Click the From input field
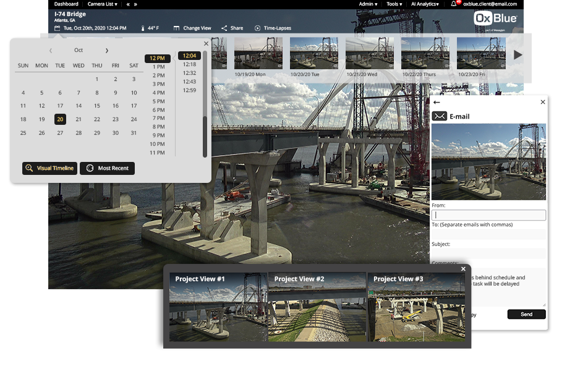The width and height of the screenshot is (588, 377). click(488, 215)
